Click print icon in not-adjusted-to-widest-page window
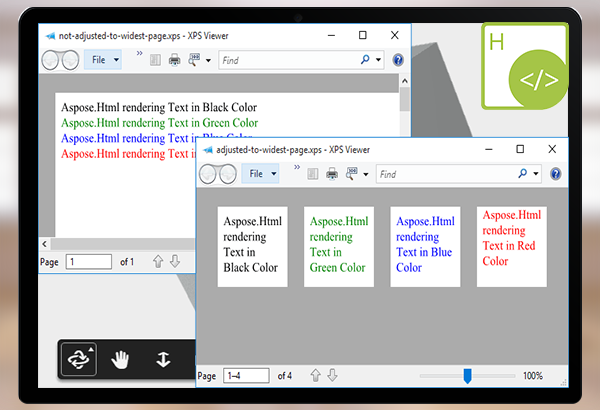Screen dimensions: 600x410 pyautogui.click(x=174, y=60)
